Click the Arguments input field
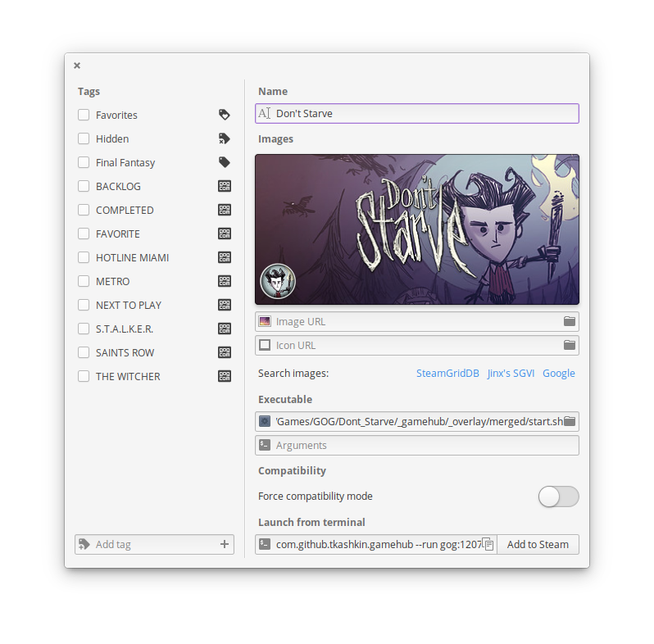Image resolution: width=654 pixels, height=644 pixels. pyautogui.click(x=417, y=445)
